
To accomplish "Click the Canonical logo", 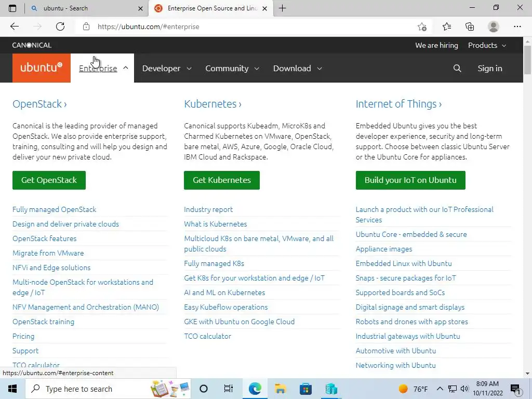I will click(x=32, y=45).
